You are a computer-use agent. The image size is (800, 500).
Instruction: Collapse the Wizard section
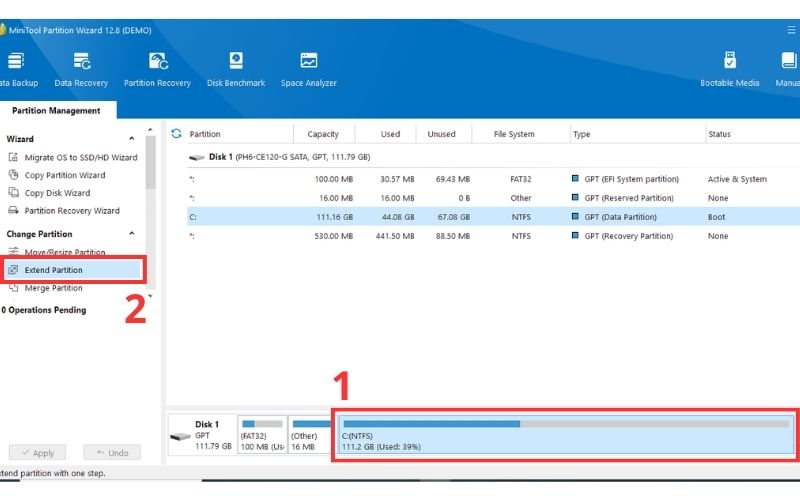point(132,139)
